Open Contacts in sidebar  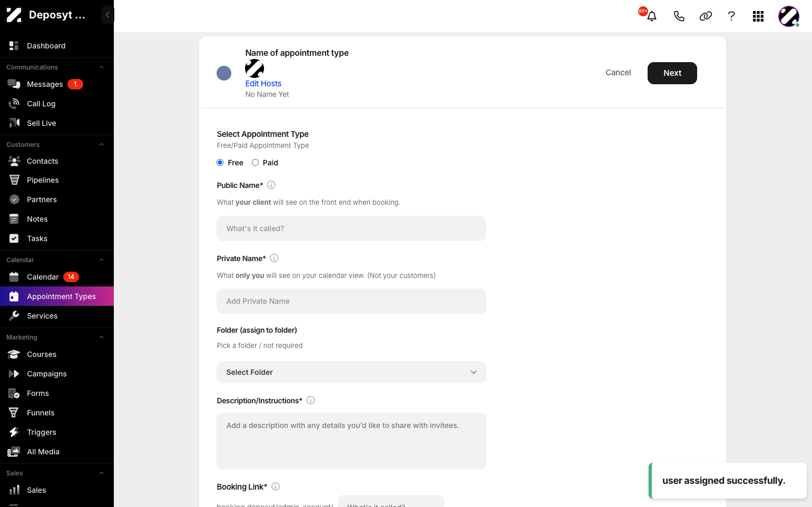click(57, 161)
